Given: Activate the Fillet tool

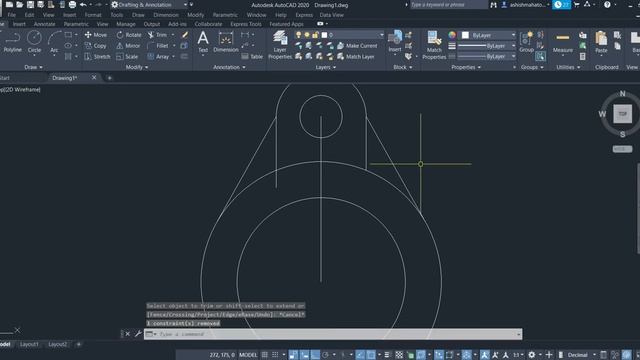Looking at the screenshot, I should pos(158,46).
